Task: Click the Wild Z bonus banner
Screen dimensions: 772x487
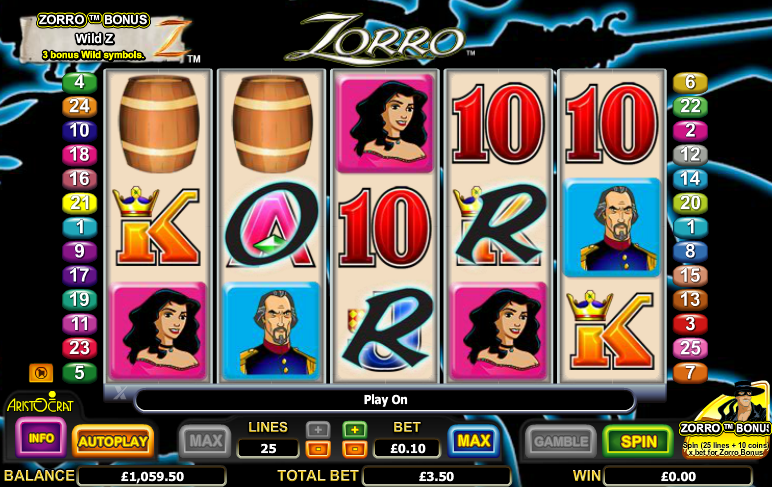Action: pyautogui.click(x=106, y=39)
